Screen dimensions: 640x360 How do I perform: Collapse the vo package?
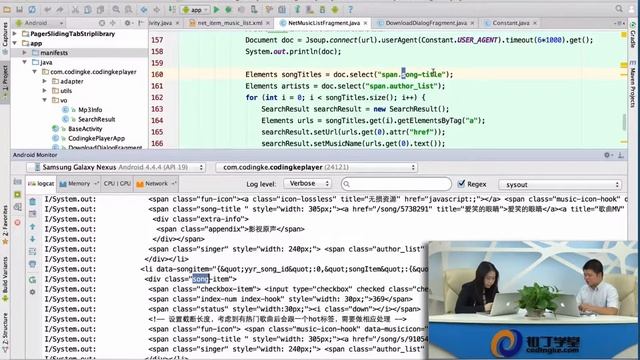coord(44,100)
